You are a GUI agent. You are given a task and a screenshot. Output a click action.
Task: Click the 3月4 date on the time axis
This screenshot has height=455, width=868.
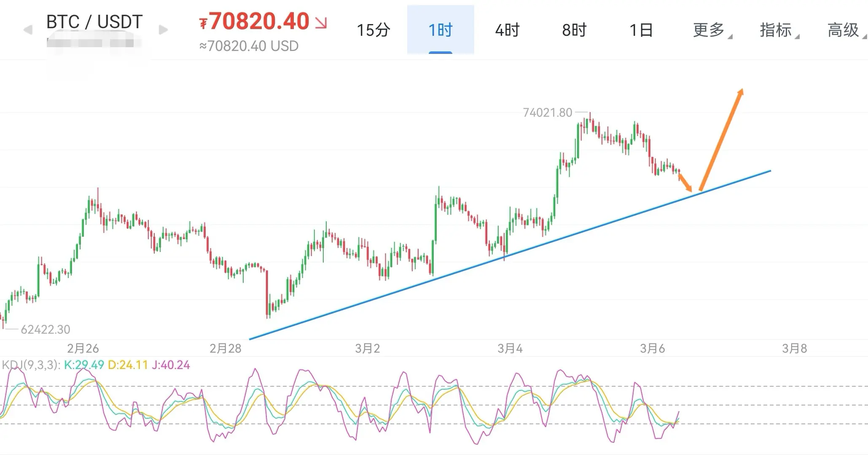510,348
